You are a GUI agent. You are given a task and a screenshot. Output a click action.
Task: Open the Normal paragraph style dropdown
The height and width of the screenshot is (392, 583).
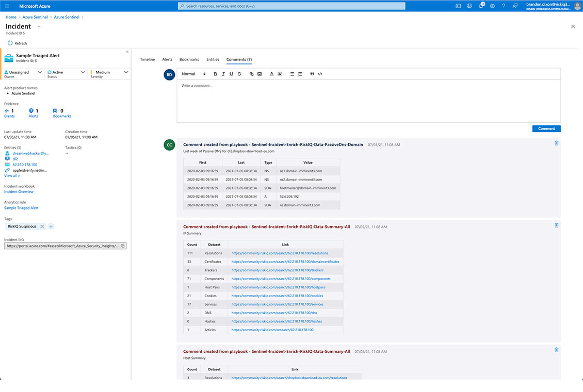[x=193, y=74]
